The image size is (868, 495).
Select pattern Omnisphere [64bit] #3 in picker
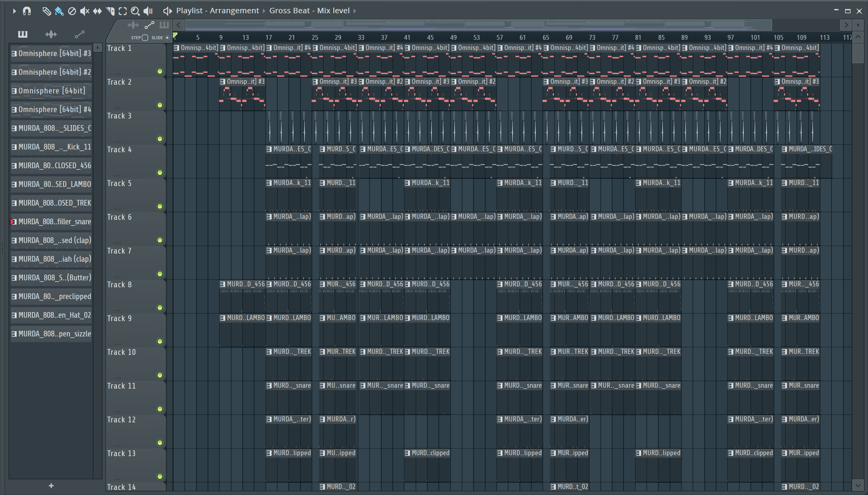click(51, 53)
